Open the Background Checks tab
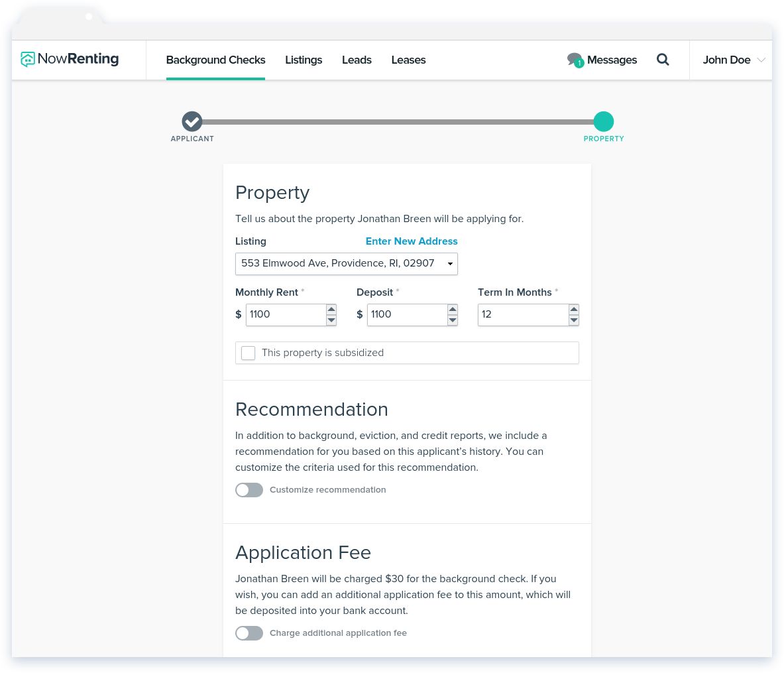Screen dimensions: 784x673 coord(215,60)
